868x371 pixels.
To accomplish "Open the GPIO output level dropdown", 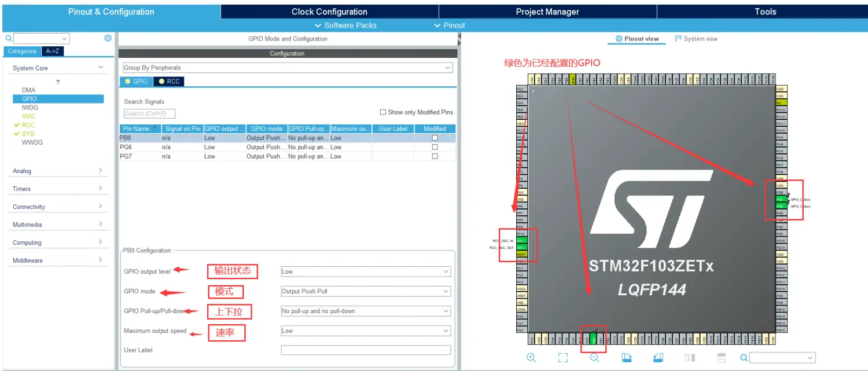I will pyautogui.click(x=366, y=271).
